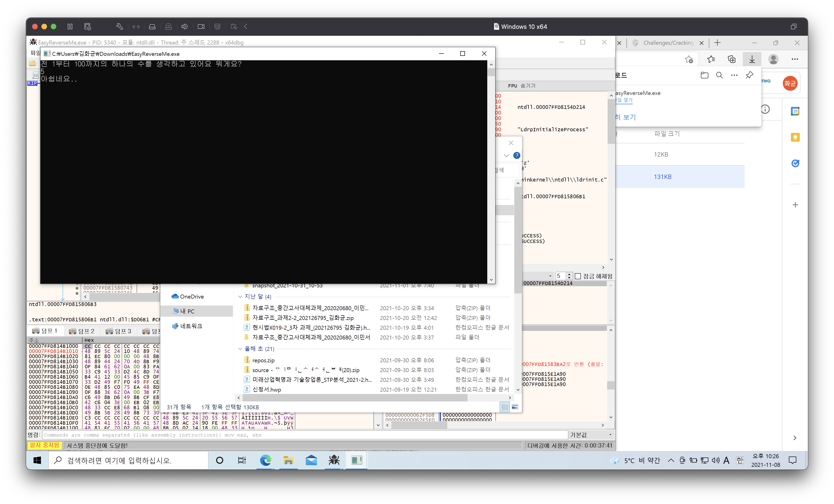Viewport: 834px width, 504px height.
Task: Click the FPU 숨기기 link
Action: click(521, 86)
